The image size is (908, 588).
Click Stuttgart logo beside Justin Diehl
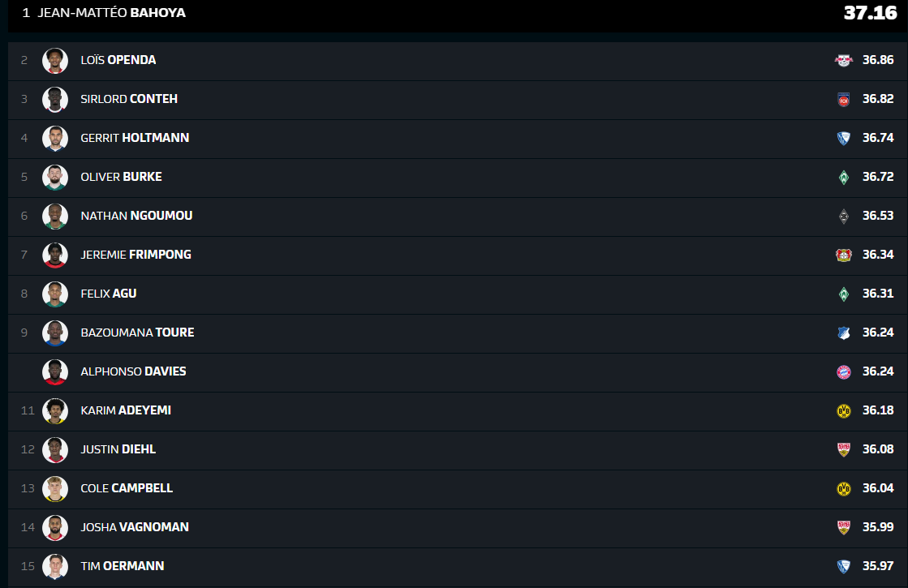coord(844,450)
